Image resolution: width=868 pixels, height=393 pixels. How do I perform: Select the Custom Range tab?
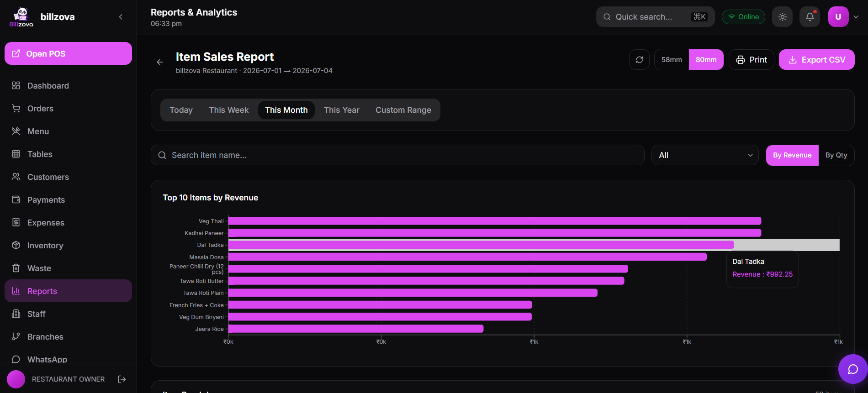pyautogui.click(x=403, y=110)
